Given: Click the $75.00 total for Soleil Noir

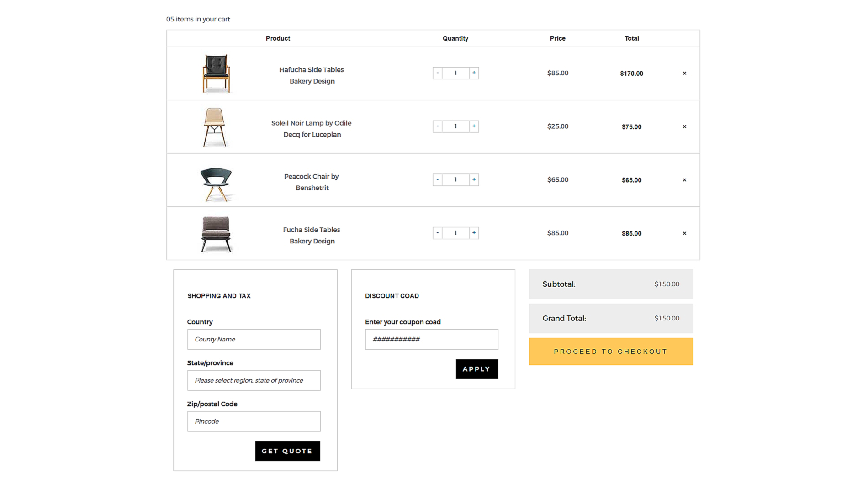Looking at the screenshot, I should [x=631, y=127].
